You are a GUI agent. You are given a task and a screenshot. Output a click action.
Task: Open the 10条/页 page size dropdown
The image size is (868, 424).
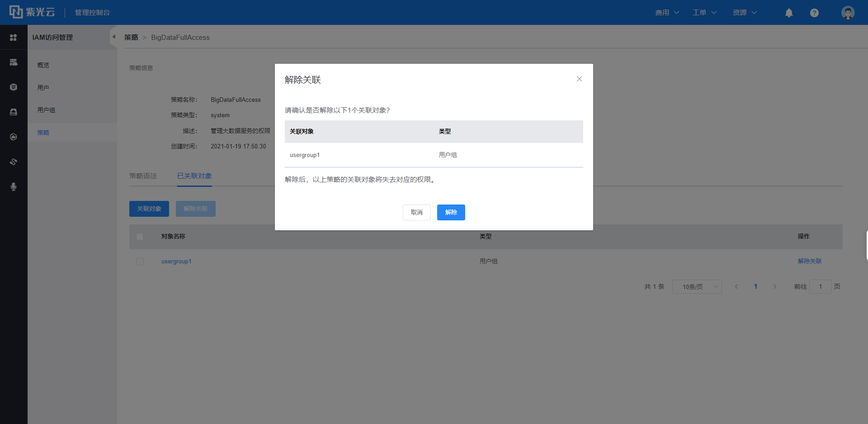click(x=697, y=287)
